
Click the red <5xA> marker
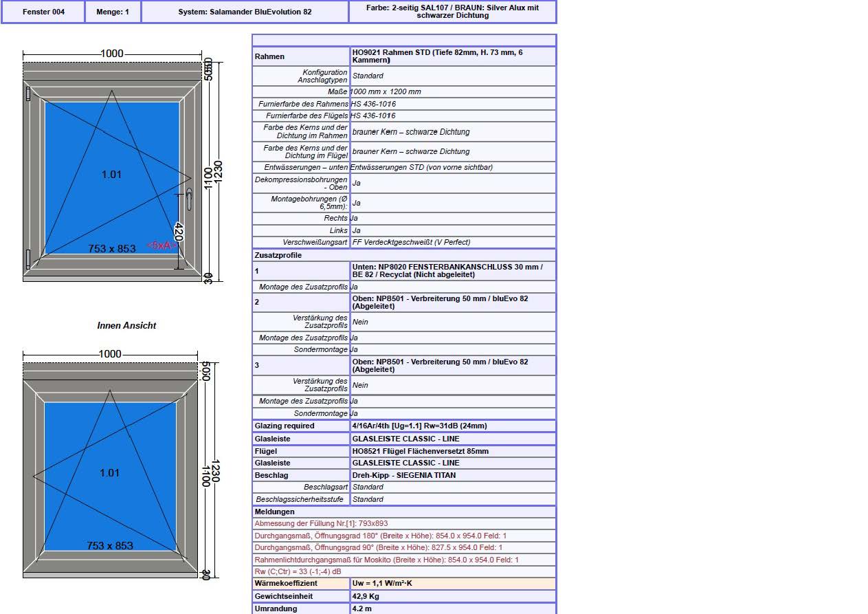162,245
